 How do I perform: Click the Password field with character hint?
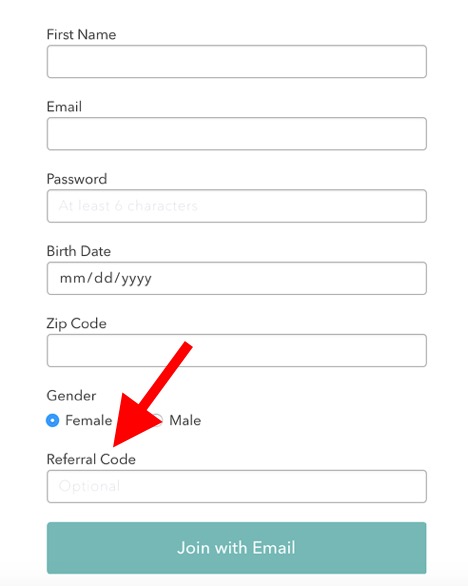(x=237, y=206)
